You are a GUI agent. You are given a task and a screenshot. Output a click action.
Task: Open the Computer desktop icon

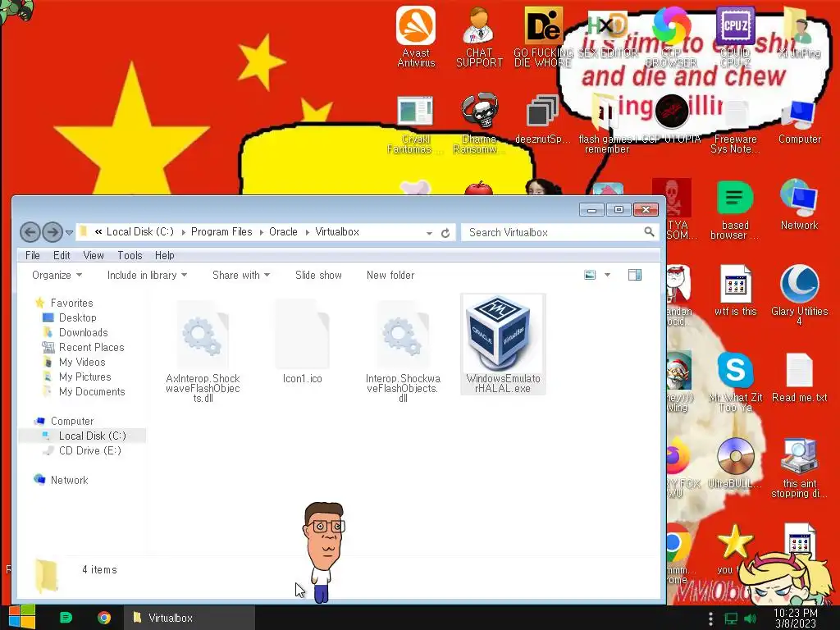tap(799, 122)
